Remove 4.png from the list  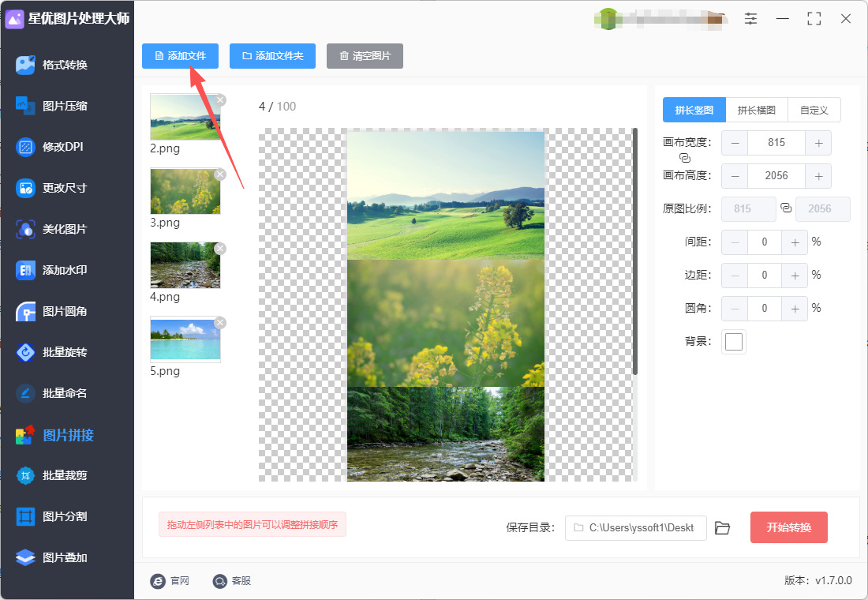[x=220, y=249]
